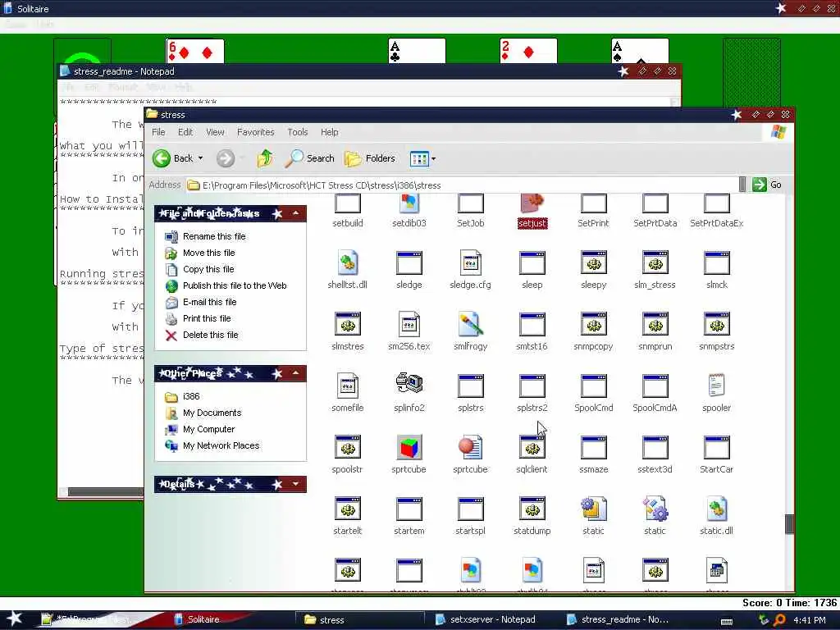Collapse the Other Places panel

click(295, 373)
